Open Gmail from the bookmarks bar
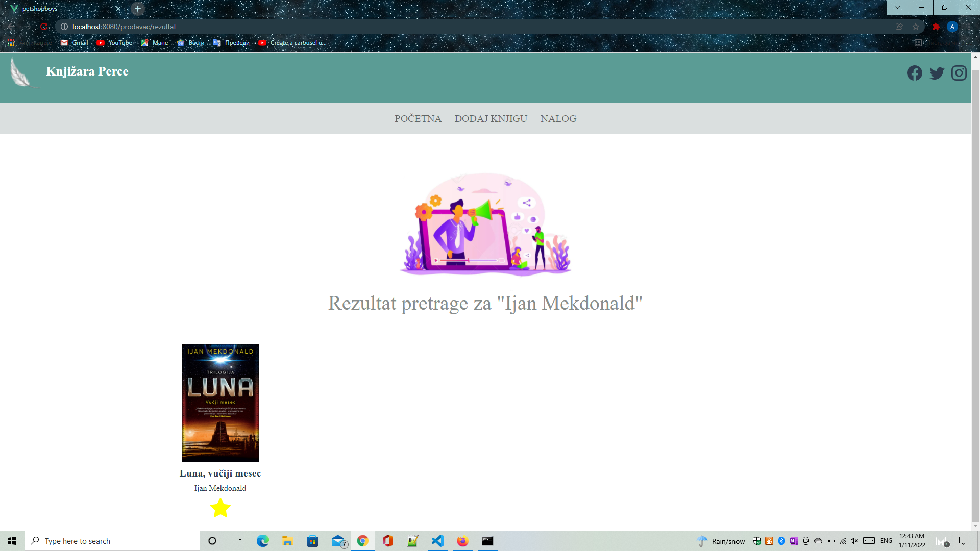Screen dimensions: 980x551 pyautogui.click(x=75, y=43)
